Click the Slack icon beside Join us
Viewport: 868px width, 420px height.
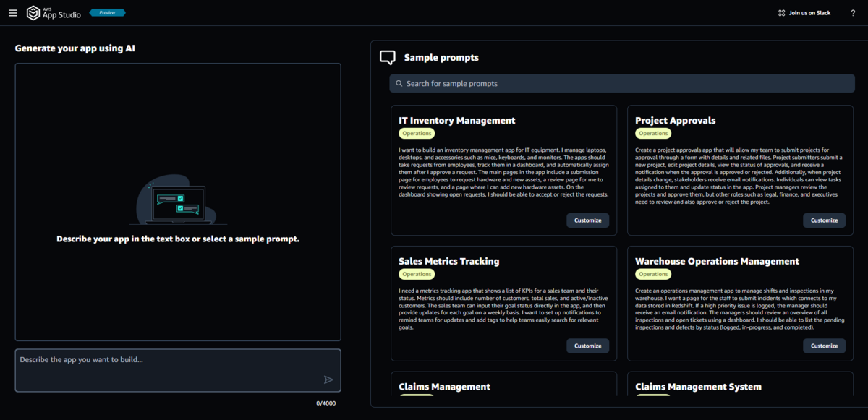(781, 13)
